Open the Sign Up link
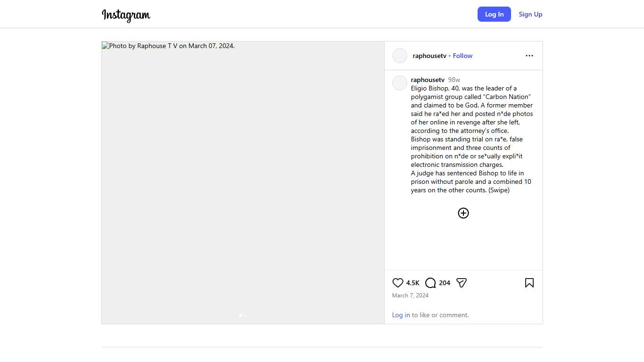The width and height of the screenshot is (644, 362). (x=530, y=14)
